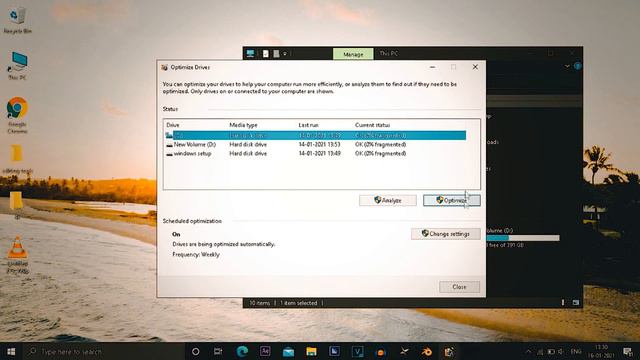Sort by the Media type column header

(243, 125)
